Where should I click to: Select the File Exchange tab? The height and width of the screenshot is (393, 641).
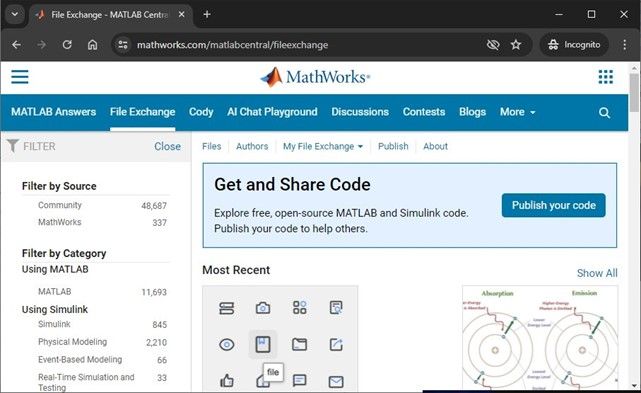142,112
